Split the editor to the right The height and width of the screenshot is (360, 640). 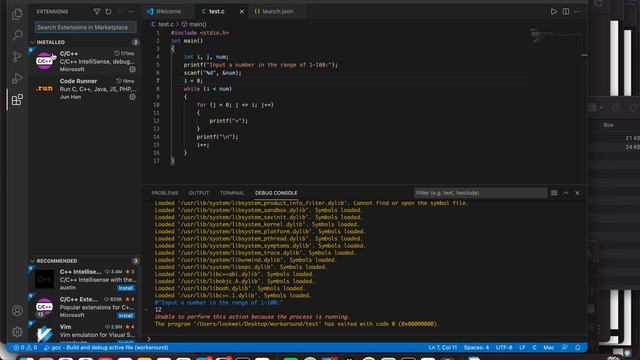coord(566,11)
